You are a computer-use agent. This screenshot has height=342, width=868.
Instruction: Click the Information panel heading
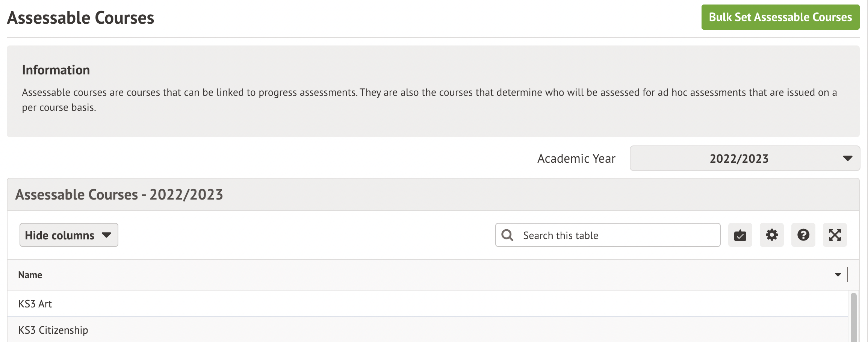(56, 70)
